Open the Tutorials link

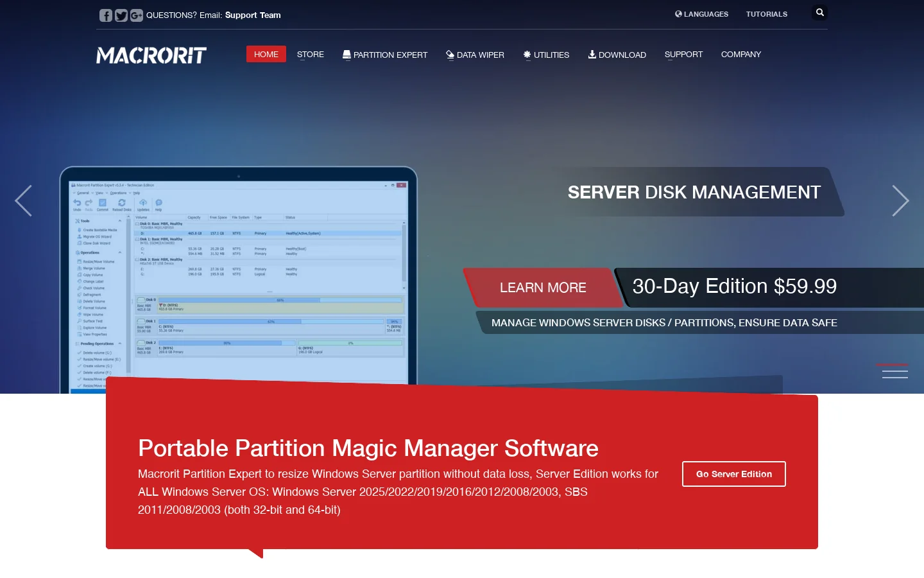click(767, 14)
